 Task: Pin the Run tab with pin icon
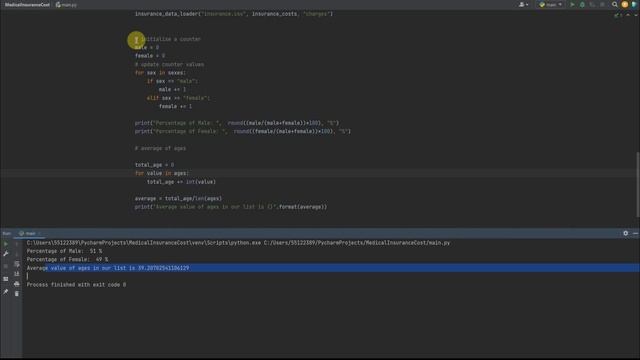[x=6, y=292]
